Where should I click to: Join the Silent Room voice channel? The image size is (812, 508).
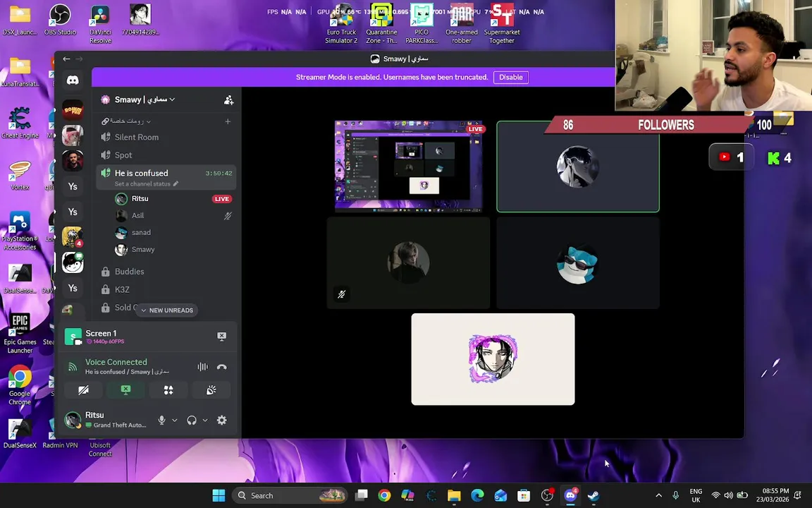[x=166, y=138]
